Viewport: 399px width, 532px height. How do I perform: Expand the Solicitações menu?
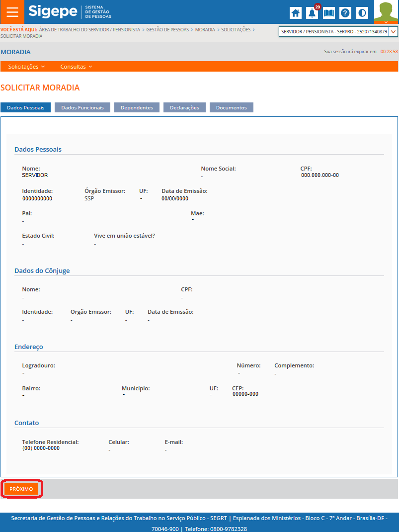(x=26, y=67)
